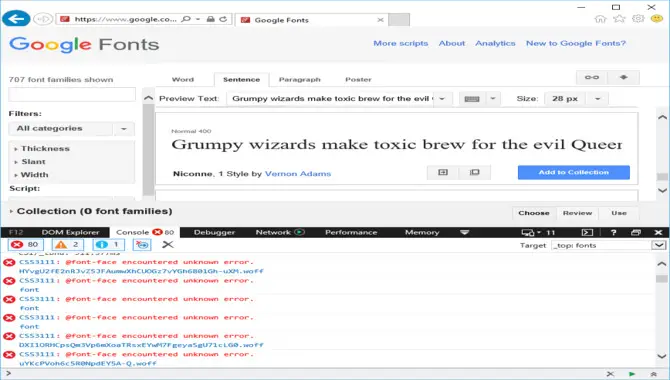
Task: Close the Google Fonts browser tab
Action: 380,20
